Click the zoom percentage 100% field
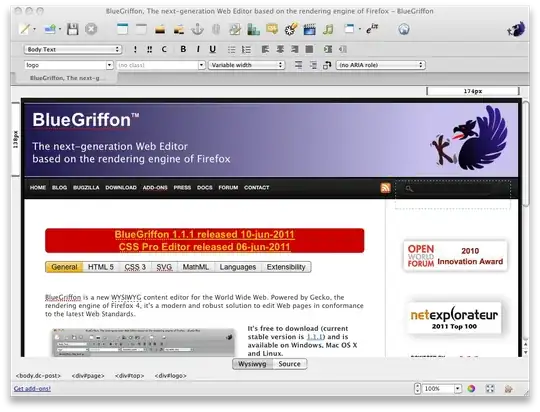This screenshot has height=412, width=540. point(437,389)
